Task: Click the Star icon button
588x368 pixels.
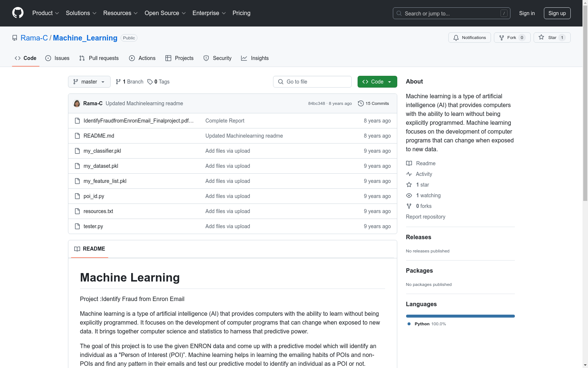Action: pos(541,37)
